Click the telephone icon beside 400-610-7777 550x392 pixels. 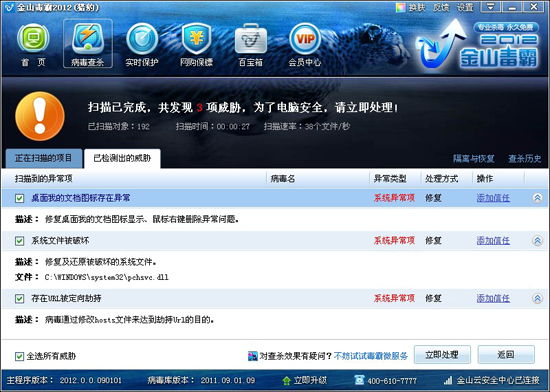coord(359,380)
